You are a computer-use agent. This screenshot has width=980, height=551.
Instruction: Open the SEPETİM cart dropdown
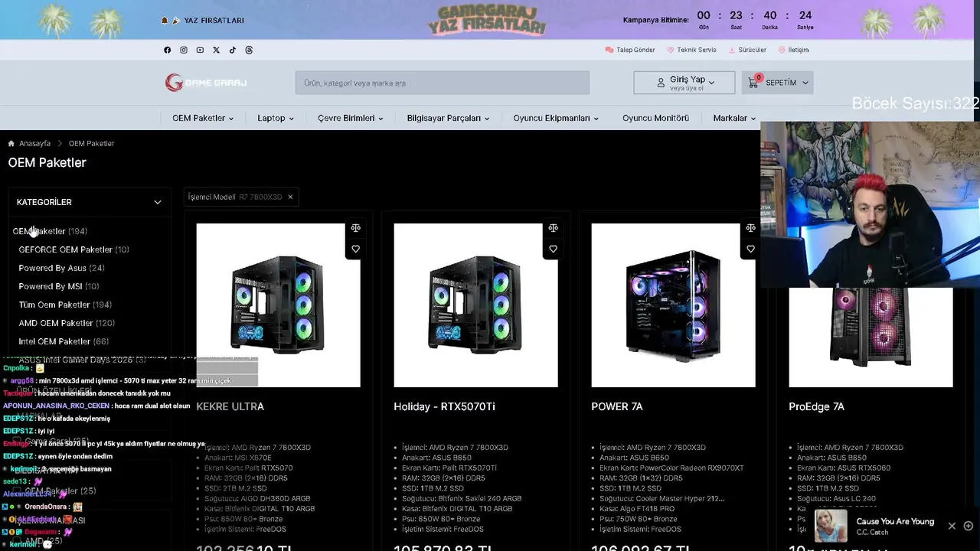[x=777, y=83]
